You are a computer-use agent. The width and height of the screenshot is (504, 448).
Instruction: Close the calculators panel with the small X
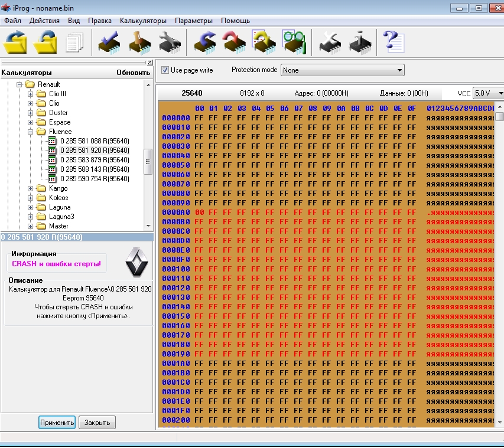coord(150,63)
